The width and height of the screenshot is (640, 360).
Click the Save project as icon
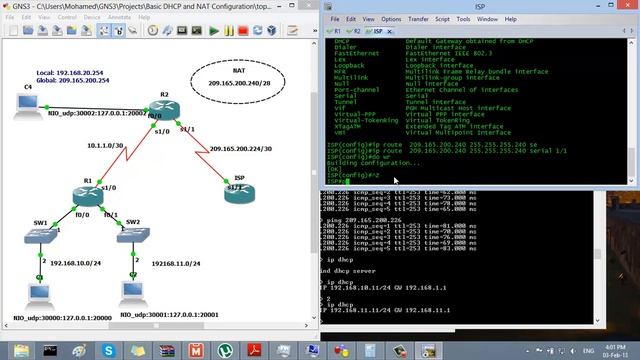[x=57, y=31]
